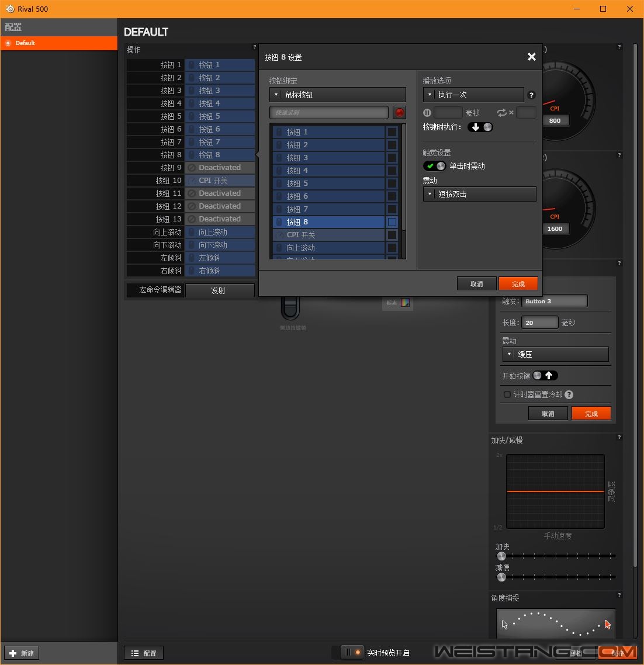Screen dimensions: 644x665
Task: Open the vibration dropdown in cooldown timer panel
Action: [x=556, y=355]
